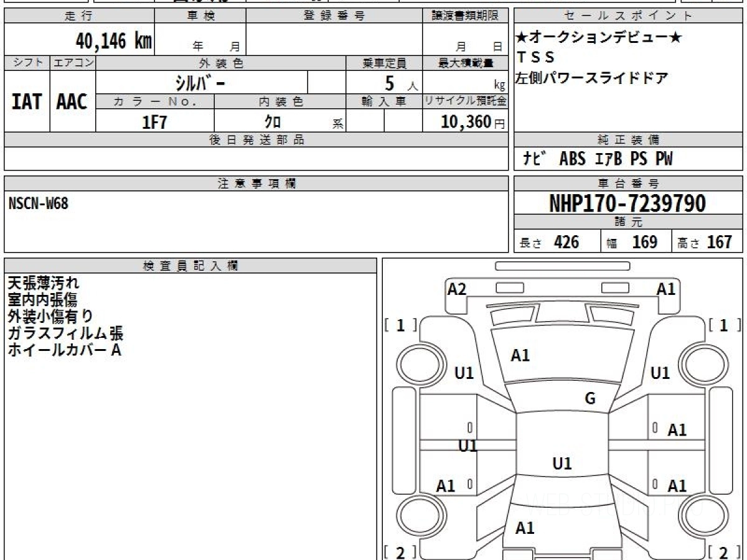Viewport: 747px width, 560px height.
Task: Click the 車台番号 header
Action: (629, 184)
